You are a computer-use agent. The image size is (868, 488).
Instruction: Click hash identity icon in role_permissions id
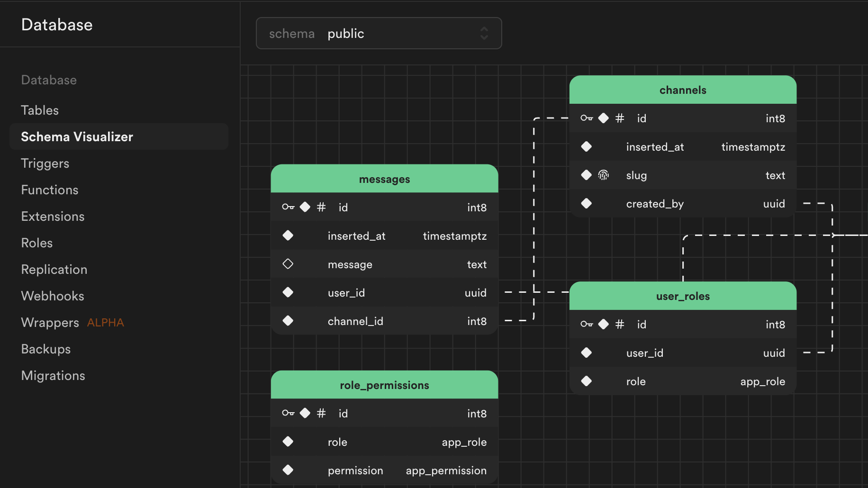click(321, 413)
